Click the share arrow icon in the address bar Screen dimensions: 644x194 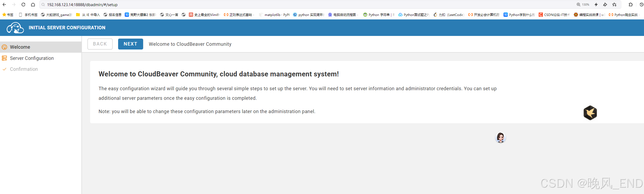pos(605,5)
